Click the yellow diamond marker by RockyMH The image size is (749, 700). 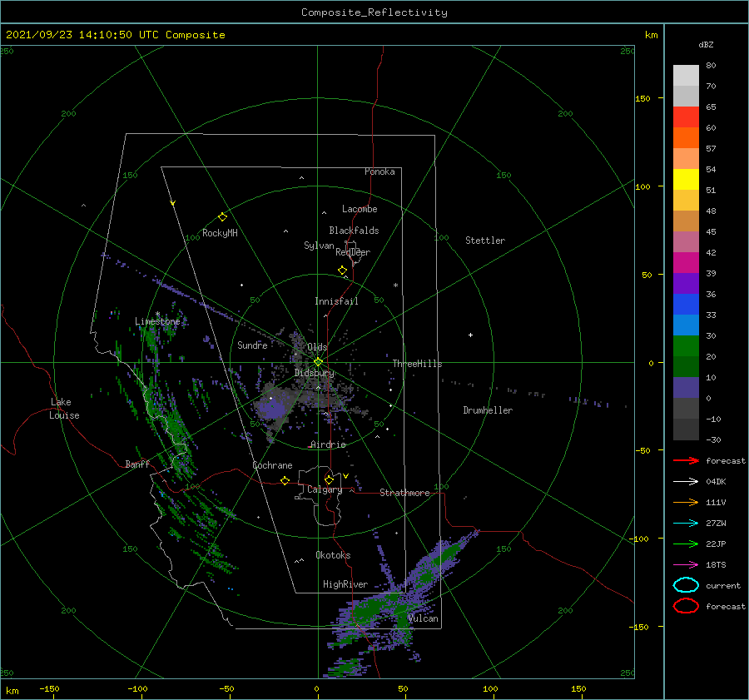point(222,217)
